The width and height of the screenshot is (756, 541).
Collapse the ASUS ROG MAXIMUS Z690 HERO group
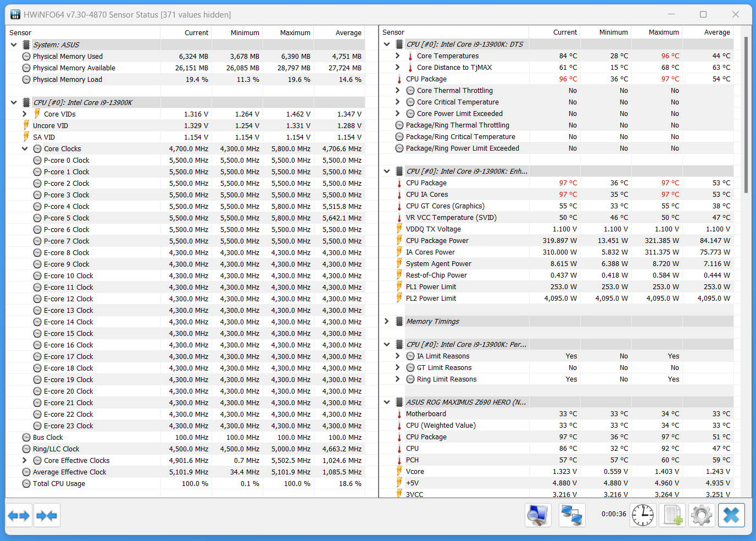tap(387, 402)
